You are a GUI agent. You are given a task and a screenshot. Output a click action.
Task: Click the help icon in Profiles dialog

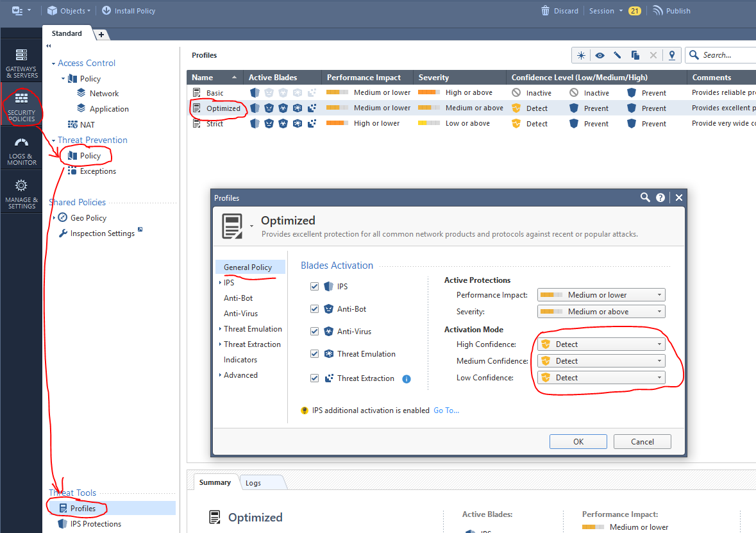660,198
